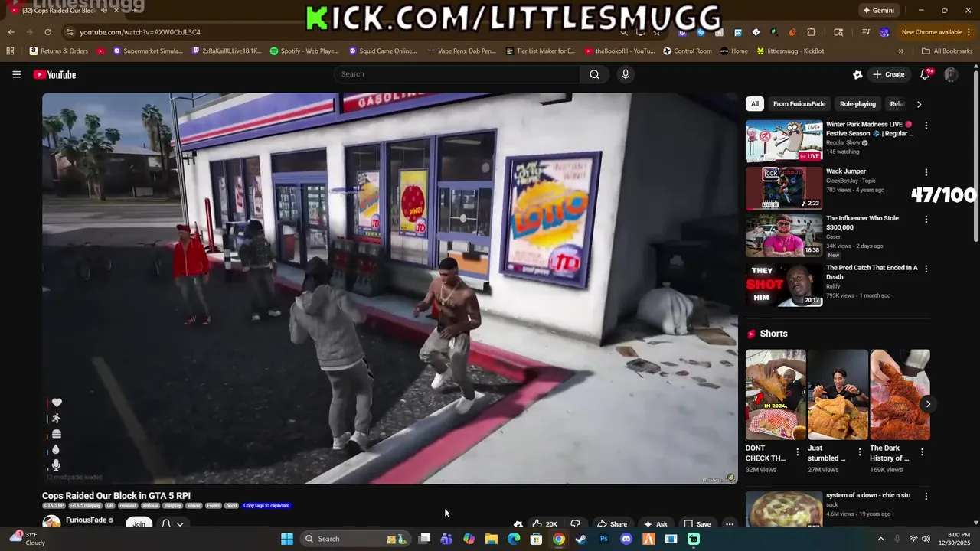Open options for Winter Park Madness video
The image size is (980, 551).
(926, 126)
